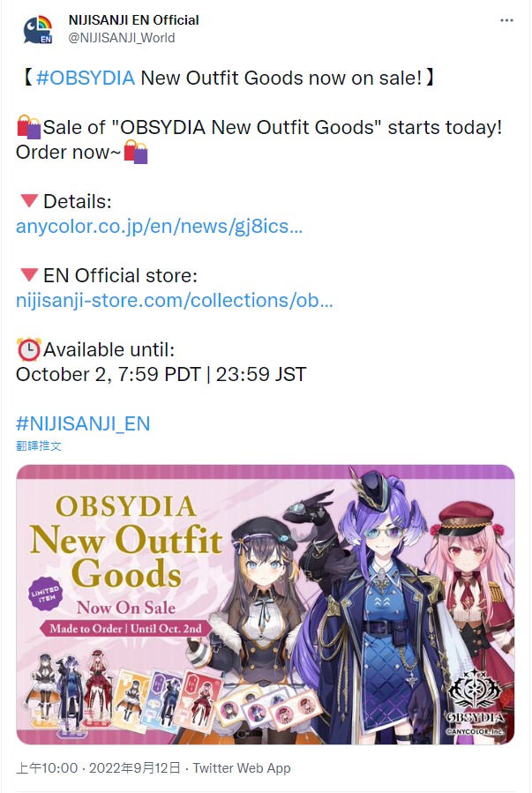Open the OBSYDIA New Outfit Goods banner image
The width and height of the screenshot is (532, 793).
(266, 604)
